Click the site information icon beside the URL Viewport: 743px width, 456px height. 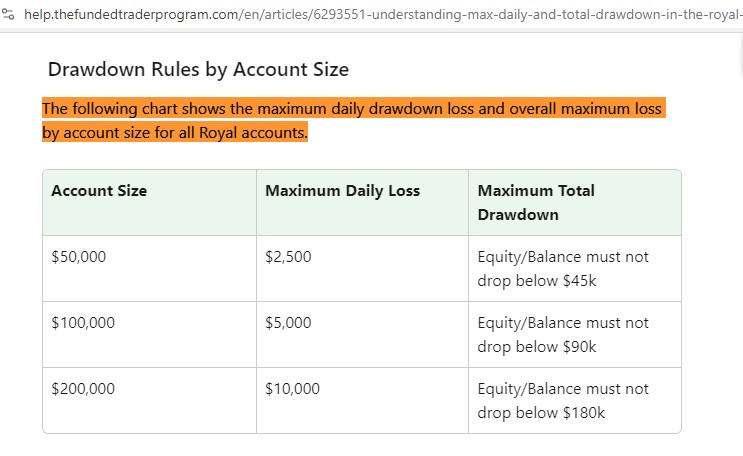tap(9, 16)
